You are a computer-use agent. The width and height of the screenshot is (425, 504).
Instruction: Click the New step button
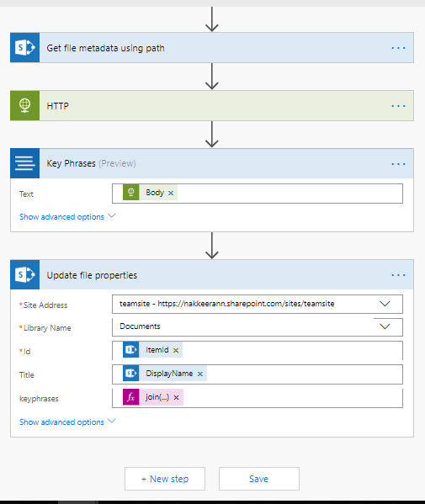[165, 479]
